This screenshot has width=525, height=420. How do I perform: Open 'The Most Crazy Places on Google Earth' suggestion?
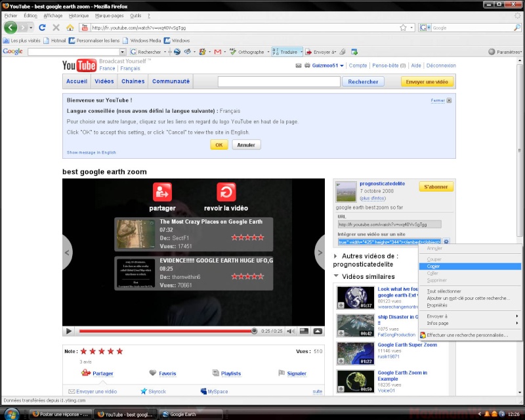click(x=194, y=234)
